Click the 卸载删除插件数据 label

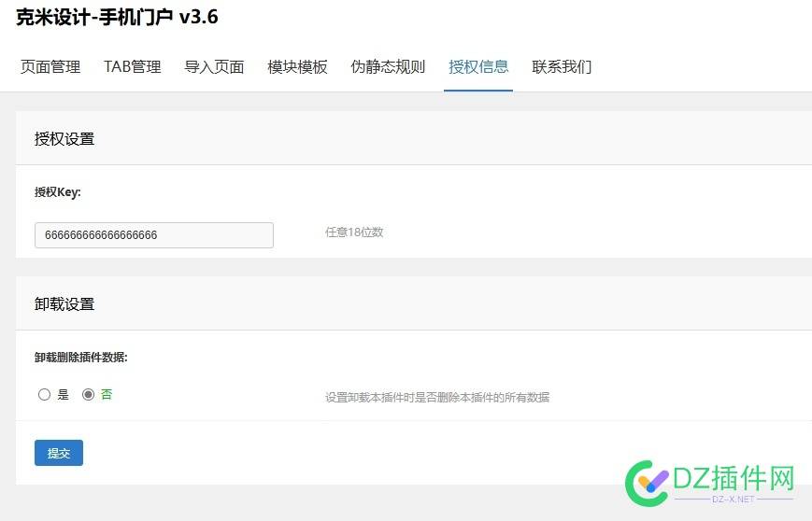(x=80, y=358)
